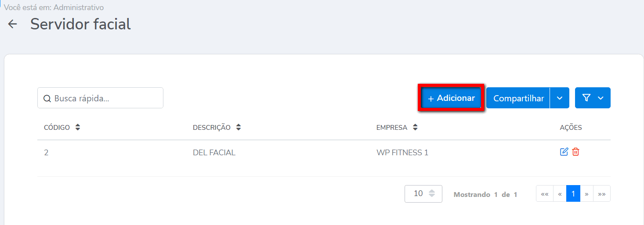Click the DEL FACIAL description cell
Screen dimensions: 644x225
[214, 153]
